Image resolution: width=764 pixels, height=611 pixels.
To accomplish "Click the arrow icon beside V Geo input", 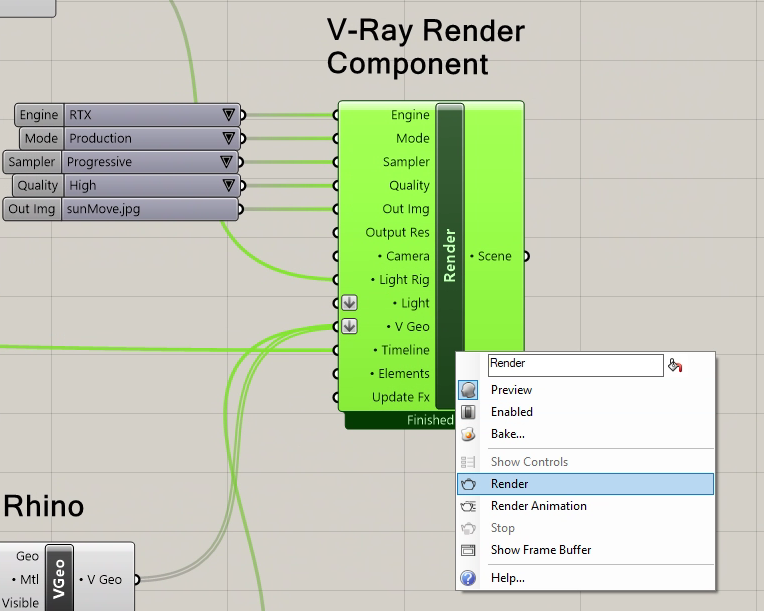I will pos(349,326).
